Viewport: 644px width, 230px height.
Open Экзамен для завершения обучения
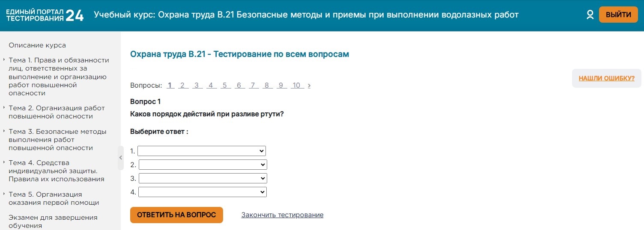pos(53,221)
